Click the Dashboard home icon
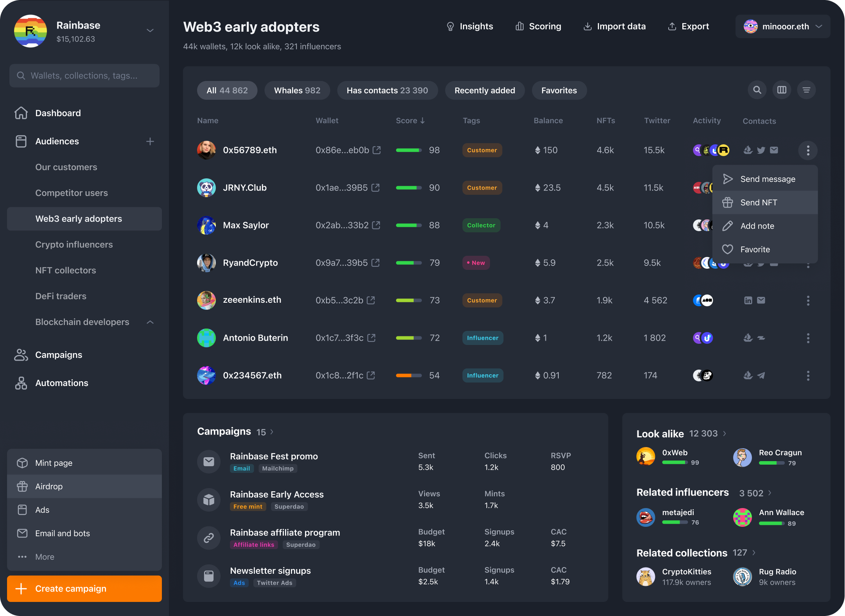 [x=21, y=113]
